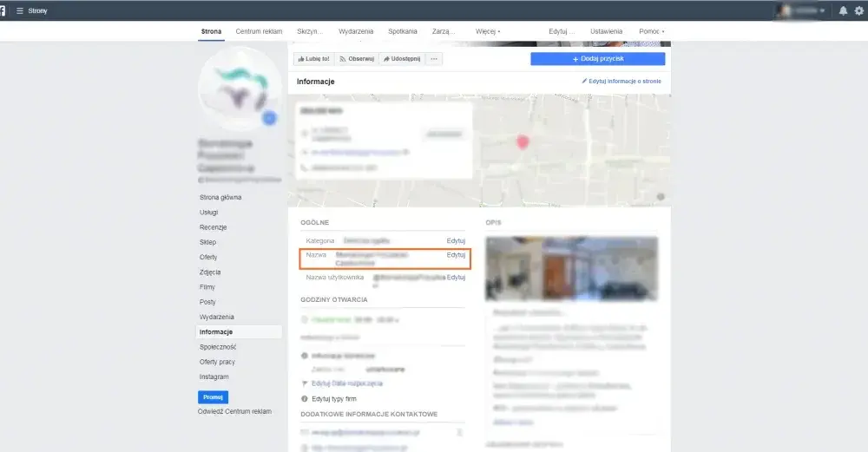Screen dimensions: 868x452
Task: Open the Centrum reklam tab
Action: point(259,31)
